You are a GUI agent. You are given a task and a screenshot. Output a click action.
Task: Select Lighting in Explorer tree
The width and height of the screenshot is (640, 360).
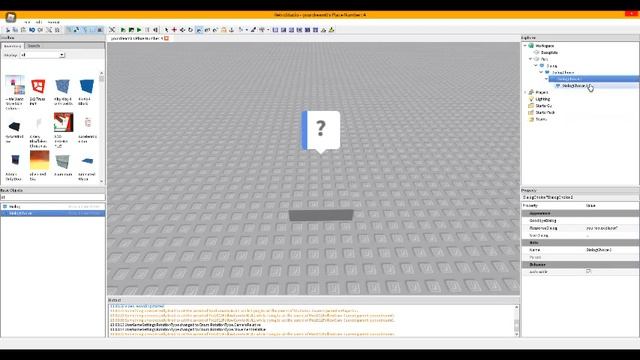[x=542, y=99]
